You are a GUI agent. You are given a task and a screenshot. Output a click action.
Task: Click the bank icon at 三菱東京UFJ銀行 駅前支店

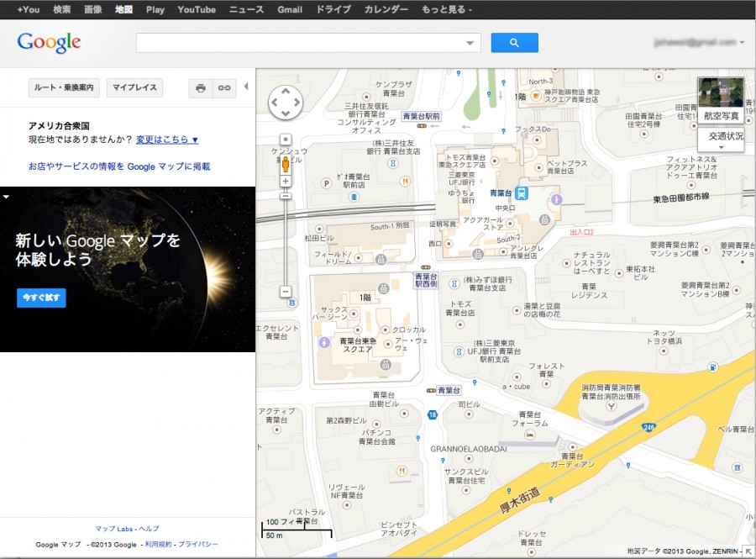point(459,351)
